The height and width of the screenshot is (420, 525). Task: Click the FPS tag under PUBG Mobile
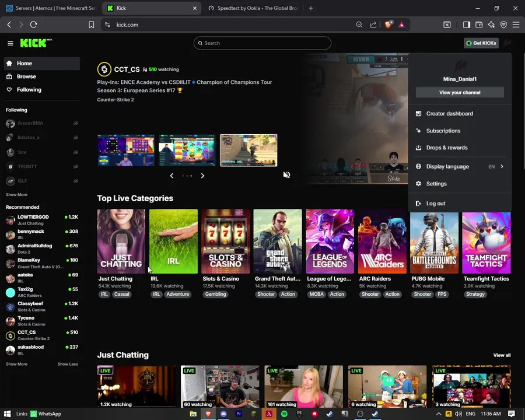[x=442, y=294]
